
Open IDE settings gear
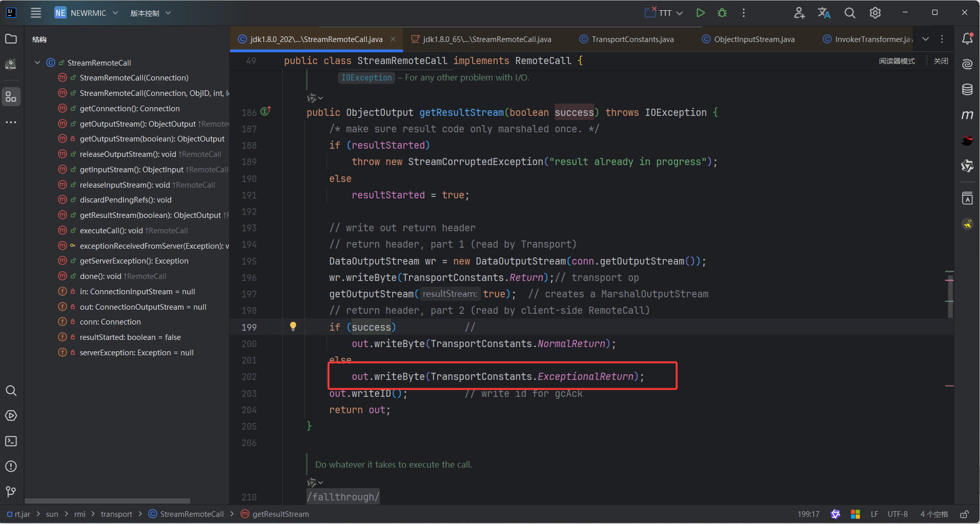click(875, 13)
